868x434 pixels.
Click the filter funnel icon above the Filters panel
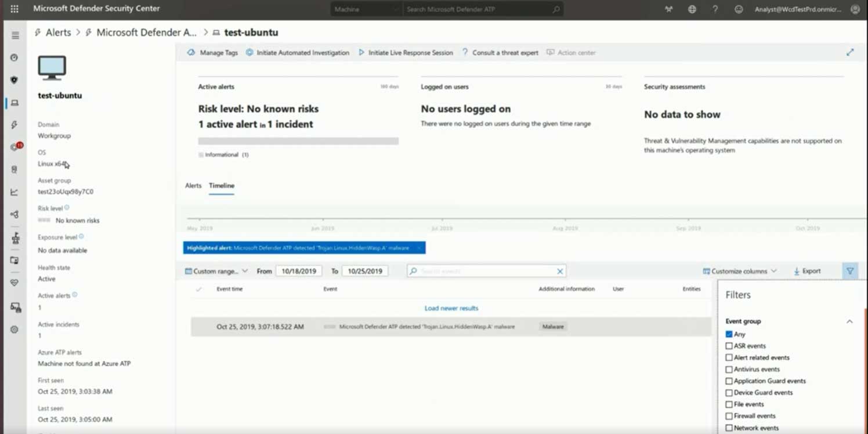pos(850,270)
